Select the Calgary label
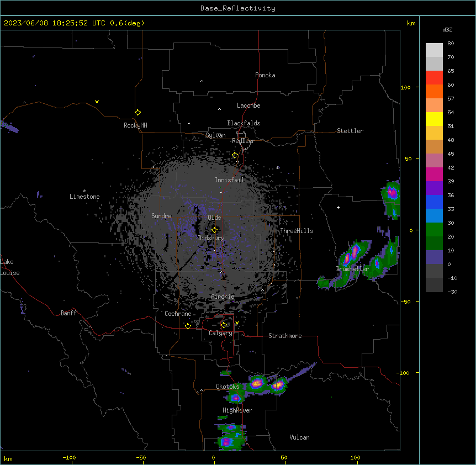 point(221,333)
